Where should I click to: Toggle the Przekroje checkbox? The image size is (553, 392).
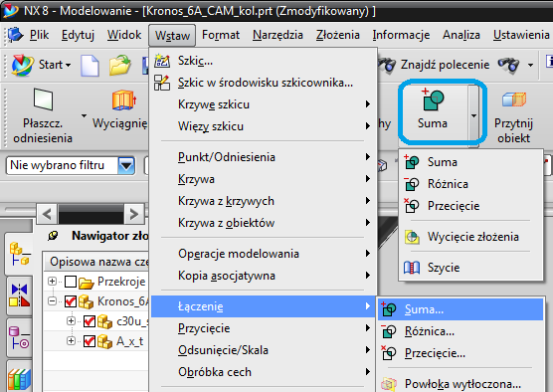(71, 282)
